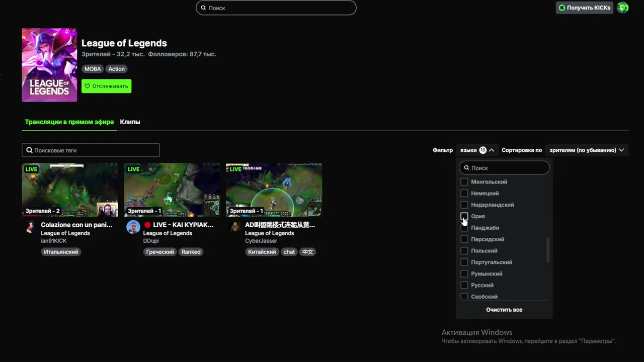Viewport: 644px width, 362px height.
Task: Open ian91KICK's channel avatar
Action: (30, 227)
